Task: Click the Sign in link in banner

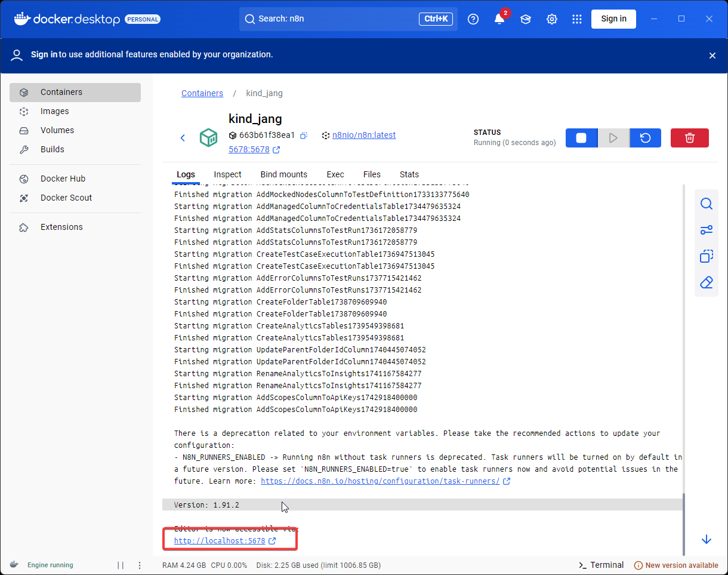Action: pos(44,54)
